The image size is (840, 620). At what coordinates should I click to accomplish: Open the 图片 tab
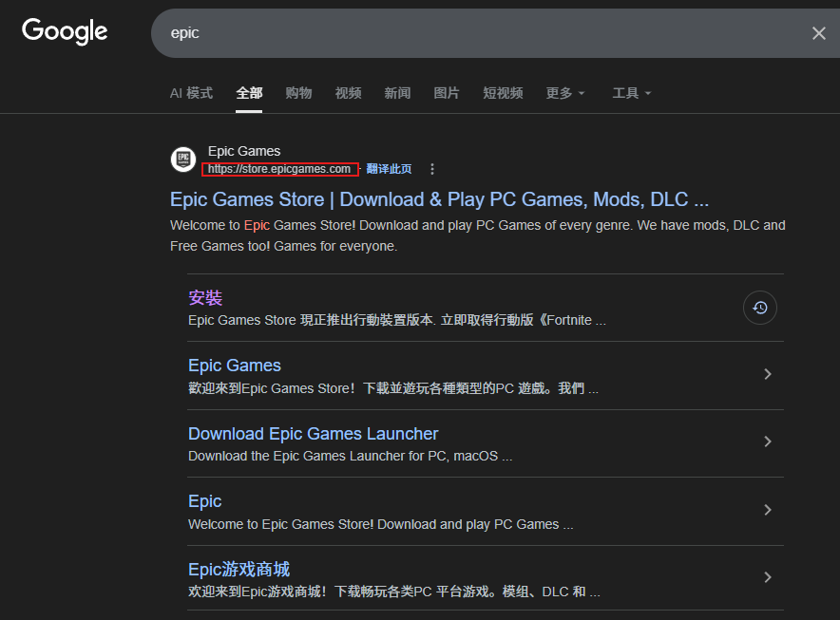(447, 93)
